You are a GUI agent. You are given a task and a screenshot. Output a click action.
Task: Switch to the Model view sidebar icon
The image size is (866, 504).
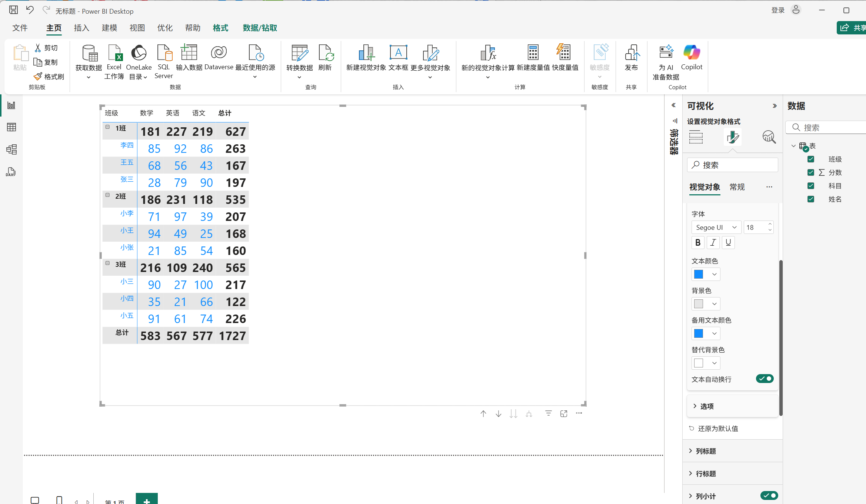(x=11, y=149)
